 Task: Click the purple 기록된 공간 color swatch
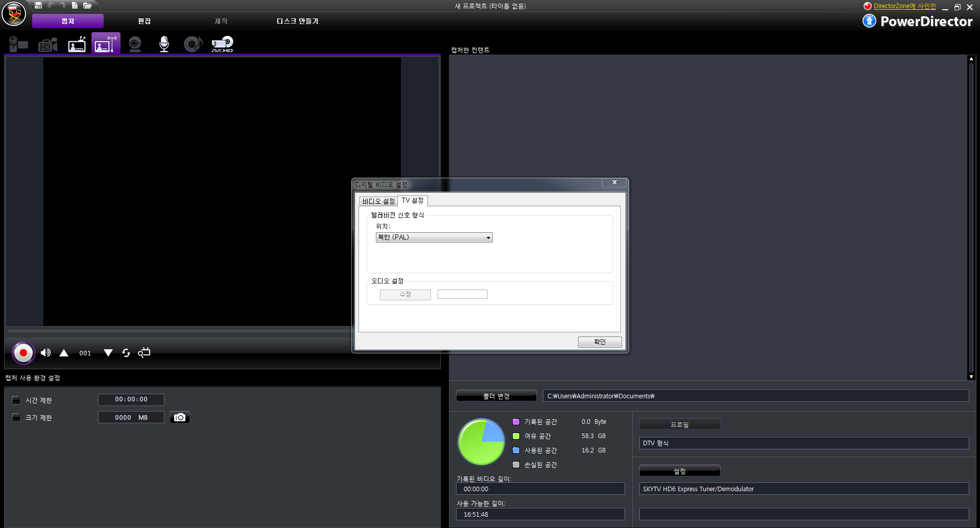coord(516,422)
